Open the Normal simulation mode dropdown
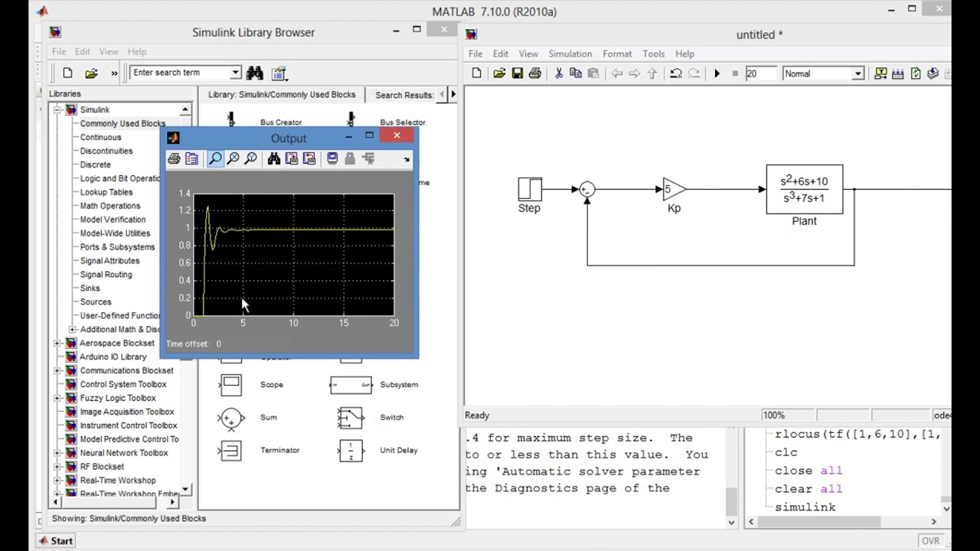The width and height of the screenshot is (980, 551). 857,73
